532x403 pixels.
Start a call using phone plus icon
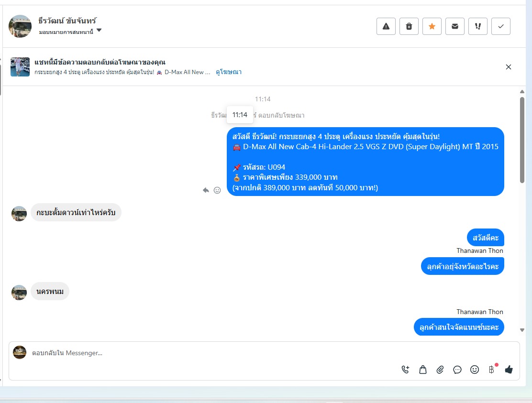click(x=405, y=370)
